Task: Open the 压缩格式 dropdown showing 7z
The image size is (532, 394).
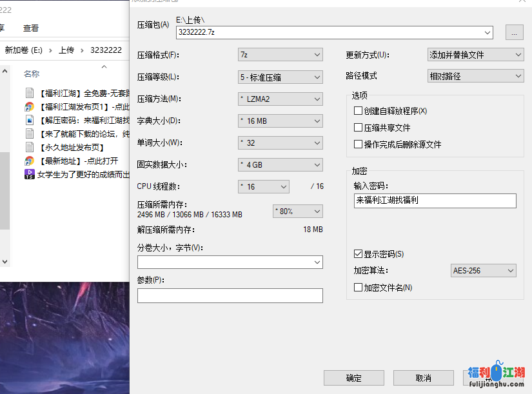Action: click(280, 55)
